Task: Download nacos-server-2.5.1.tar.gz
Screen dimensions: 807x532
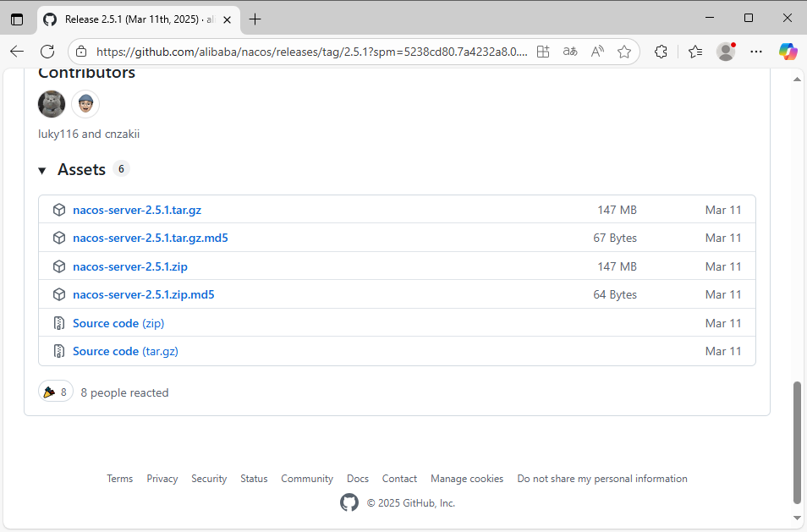Action: point(137,210)
